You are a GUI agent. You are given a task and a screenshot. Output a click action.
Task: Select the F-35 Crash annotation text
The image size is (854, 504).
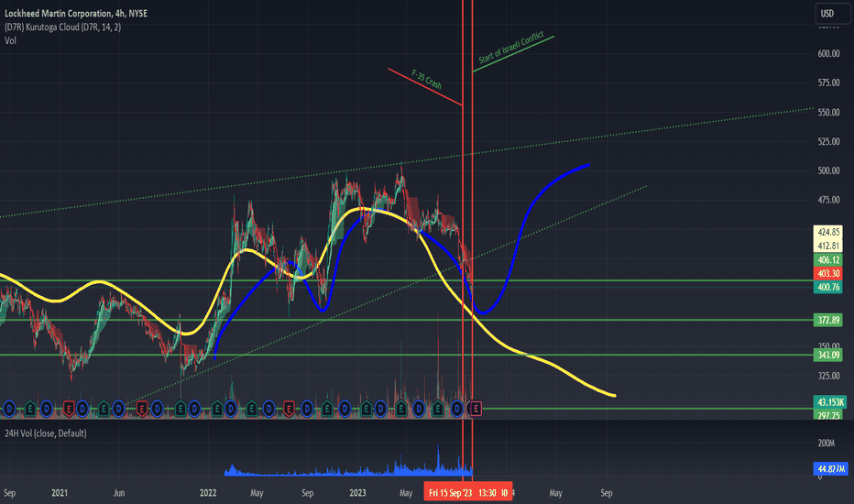point(426,80)
